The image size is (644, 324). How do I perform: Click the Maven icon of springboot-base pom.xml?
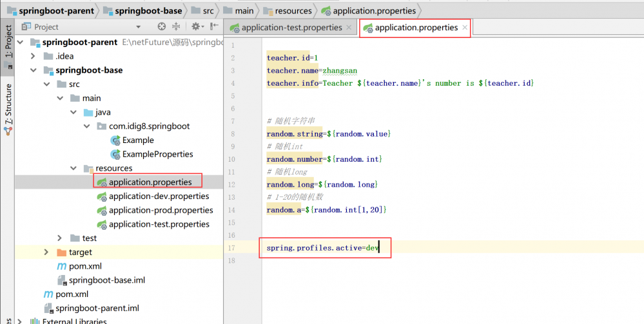pos(62,266)
